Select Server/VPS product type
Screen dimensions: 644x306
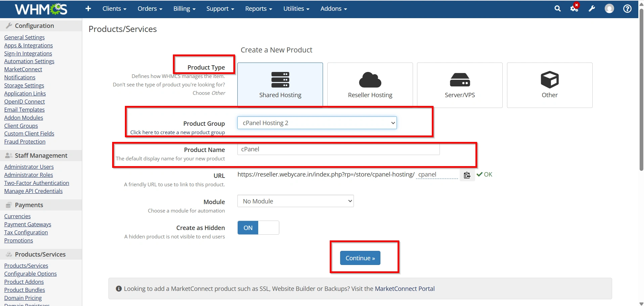tap(460, 85)
